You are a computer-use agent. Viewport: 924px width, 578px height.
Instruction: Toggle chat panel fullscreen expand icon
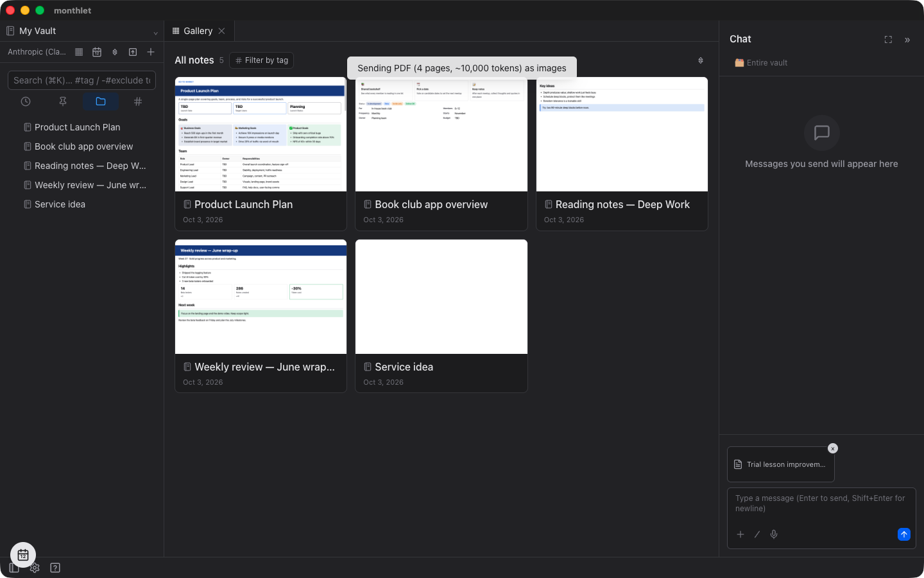888,40
